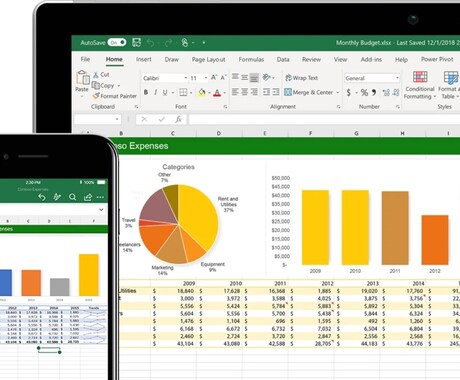460x380 pixels.
Task: Center text horizontally
Action: point(244,92)
